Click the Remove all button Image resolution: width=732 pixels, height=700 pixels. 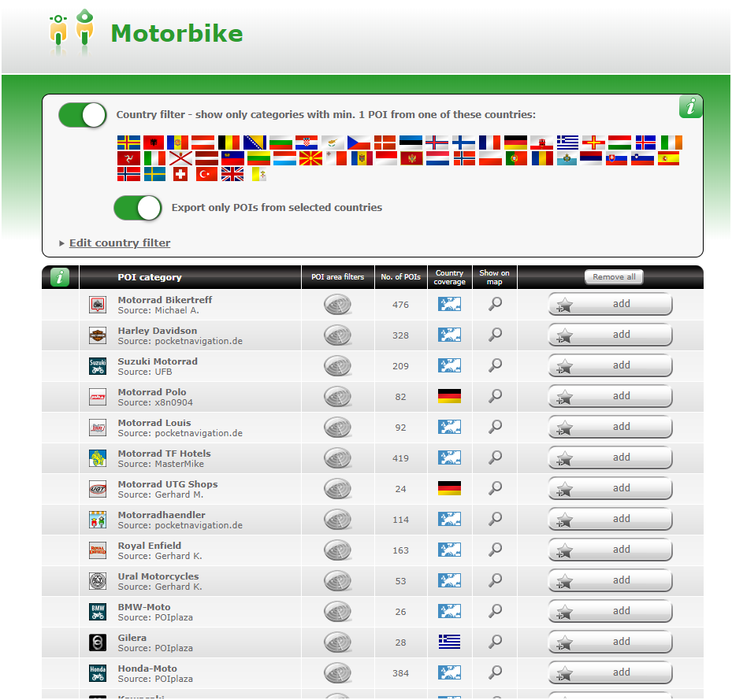(x=614, y=276)
